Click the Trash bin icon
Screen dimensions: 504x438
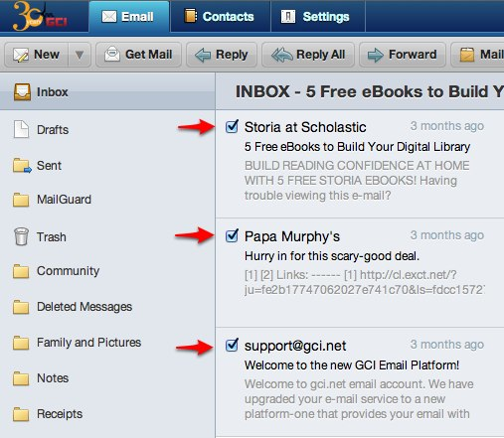point(22,236)
